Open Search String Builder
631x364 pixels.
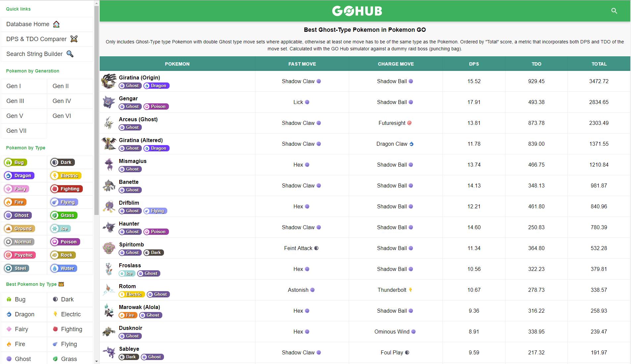coord(47,54)
